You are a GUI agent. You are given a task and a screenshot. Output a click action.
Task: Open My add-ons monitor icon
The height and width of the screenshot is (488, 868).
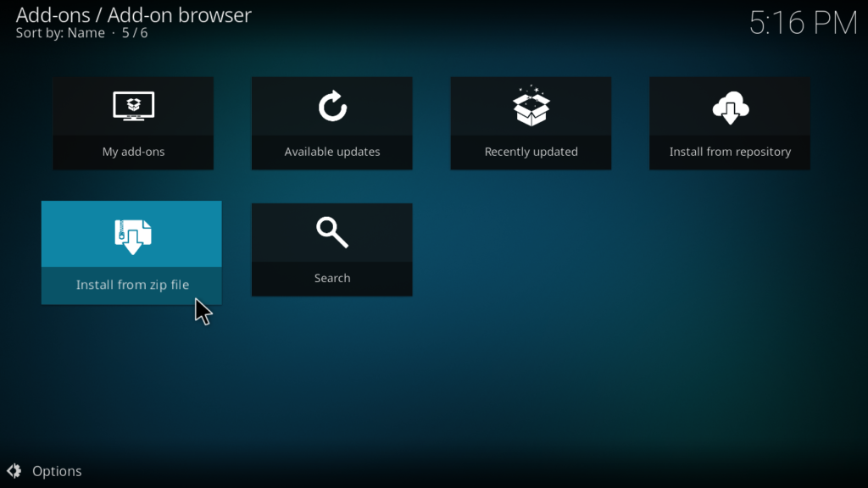(x=133, y=106)
